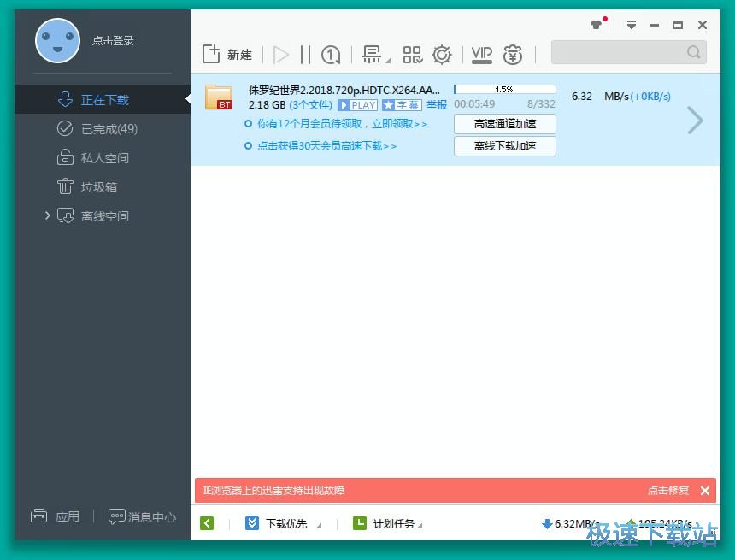Click the 举报 report link
Image resolution: width=735 pixels, height=560 pixels.
tap(437, 105)
